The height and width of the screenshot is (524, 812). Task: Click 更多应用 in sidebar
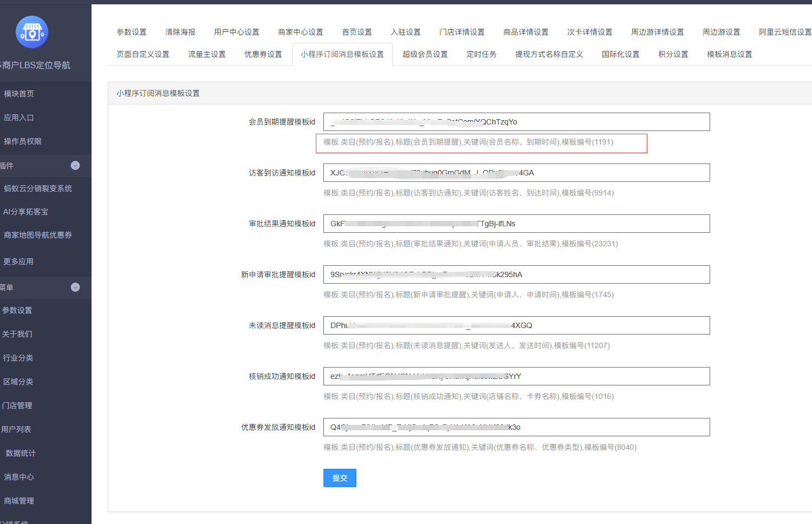(18, 261)
